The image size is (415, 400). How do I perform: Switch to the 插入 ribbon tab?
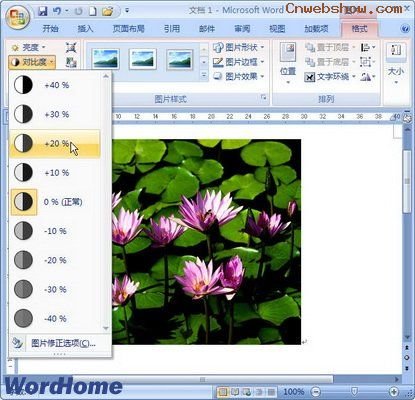(85, 29)
